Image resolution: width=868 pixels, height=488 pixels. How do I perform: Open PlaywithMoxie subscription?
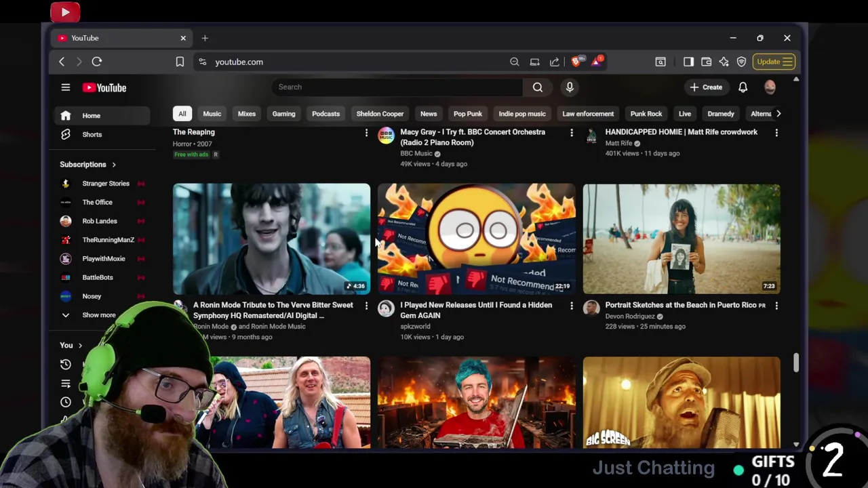(102, 259)
